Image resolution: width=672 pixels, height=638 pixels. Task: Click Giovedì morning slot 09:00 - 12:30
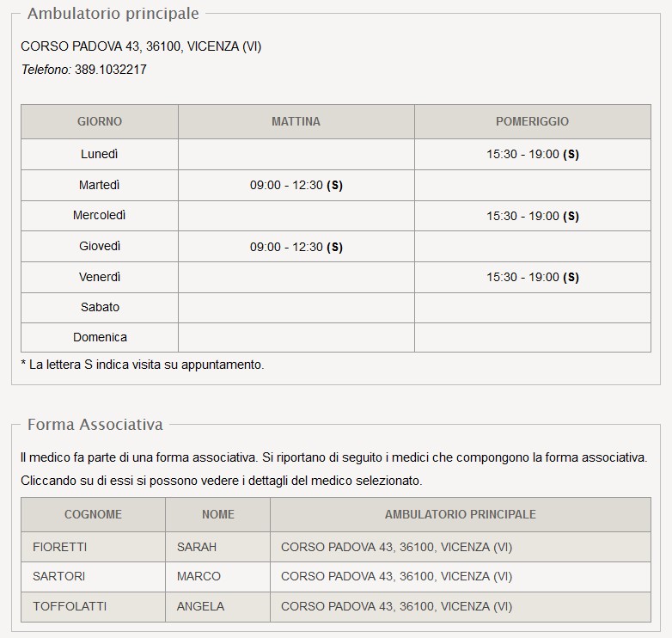tap(296, 247)
